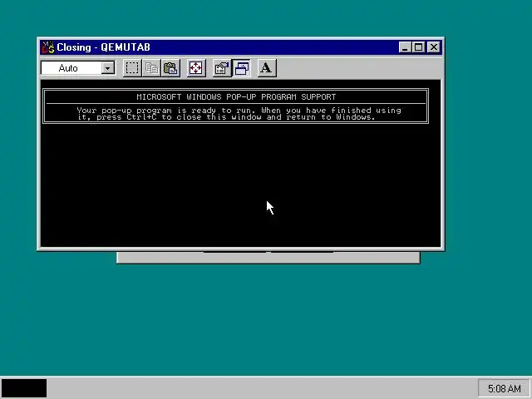Minimize the QEMUTAB window
Screen dimensions: 532x399
(x=405, y=47)
